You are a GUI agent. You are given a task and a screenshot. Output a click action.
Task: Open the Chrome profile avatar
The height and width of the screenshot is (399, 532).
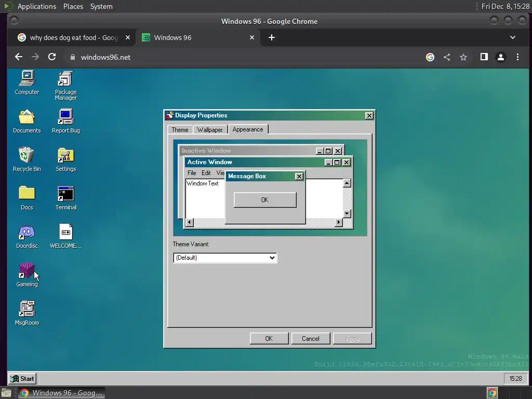click(501, 57)
